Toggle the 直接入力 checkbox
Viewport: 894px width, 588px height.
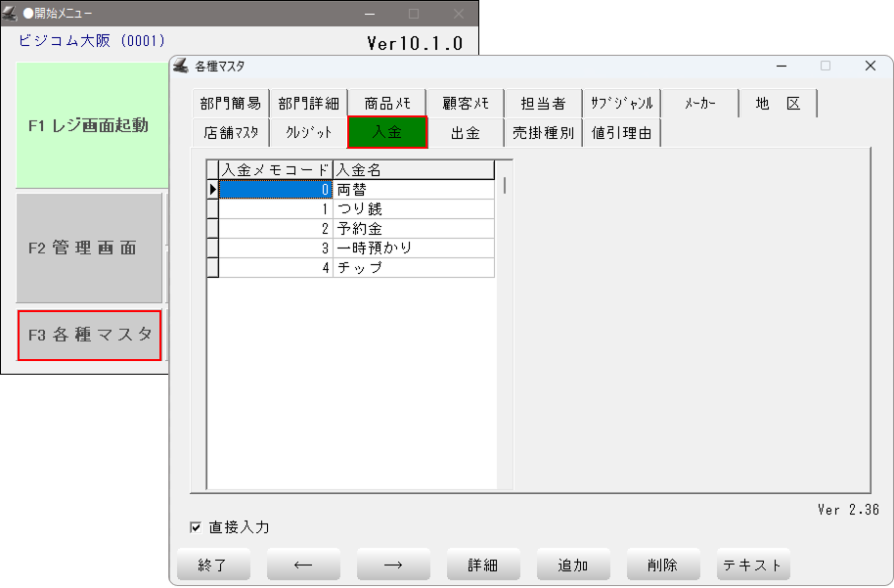pos(196,527)
